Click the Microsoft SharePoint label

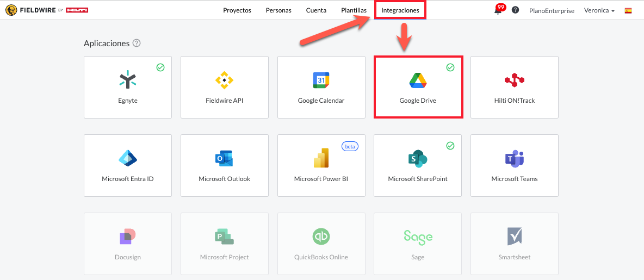point(418,178)
